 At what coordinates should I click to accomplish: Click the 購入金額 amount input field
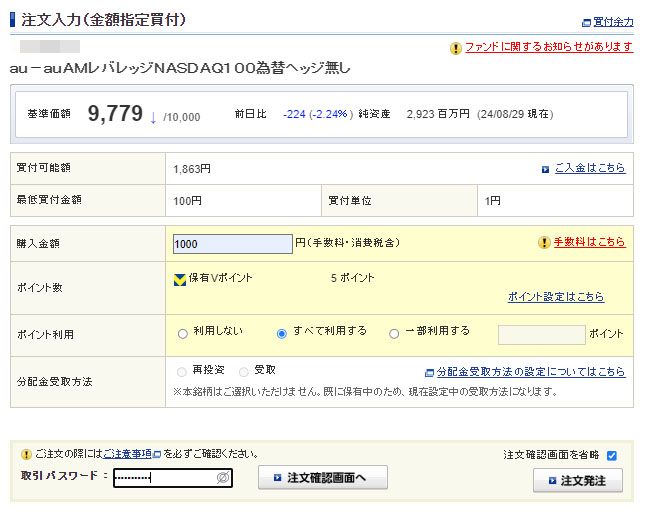point(232,243)
